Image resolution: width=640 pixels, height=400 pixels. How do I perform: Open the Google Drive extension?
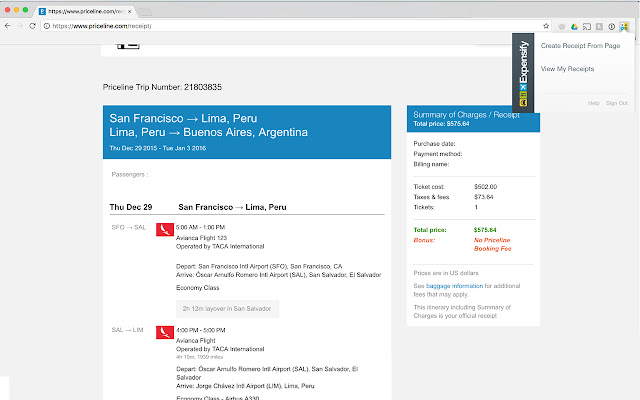click(x=574, y=27)
